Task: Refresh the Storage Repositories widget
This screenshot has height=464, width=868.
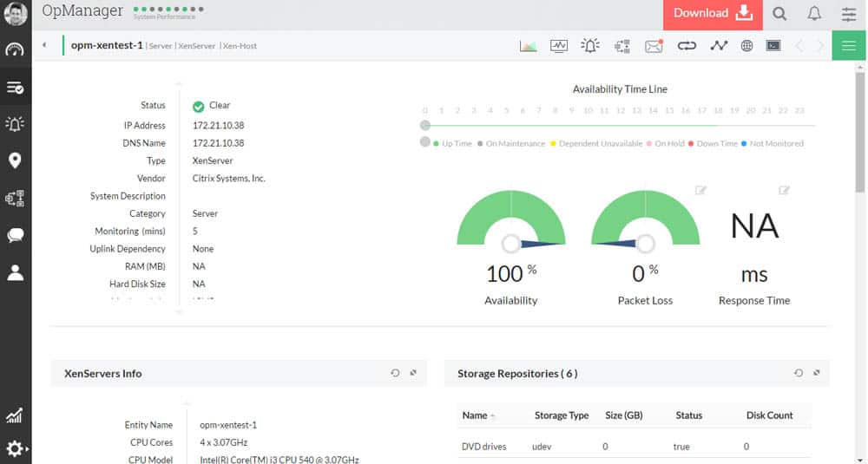Action: pos(799,373)
